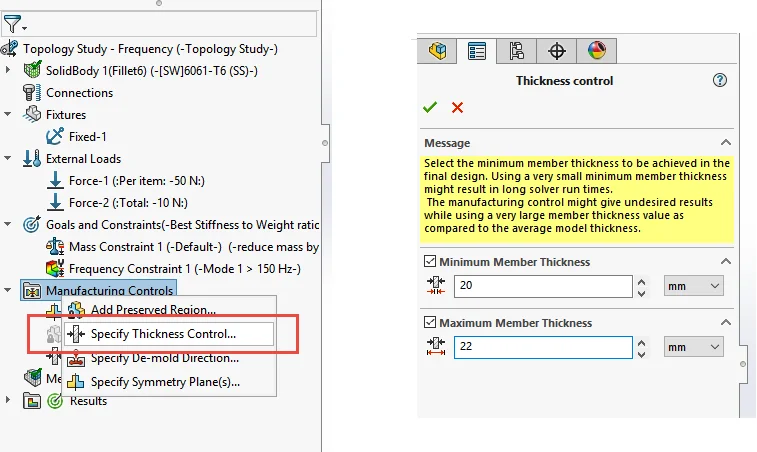Click the minimum member thickness icon
Image resolution: width=757 pixels, height=452 pixels.
[436, 285]
